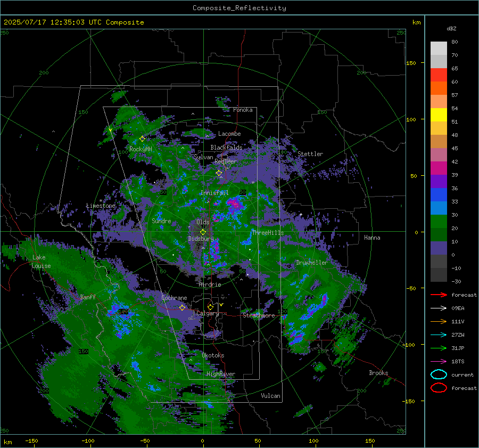Click the km label at bottom left
479x448 pixels.
pos(8,442)
